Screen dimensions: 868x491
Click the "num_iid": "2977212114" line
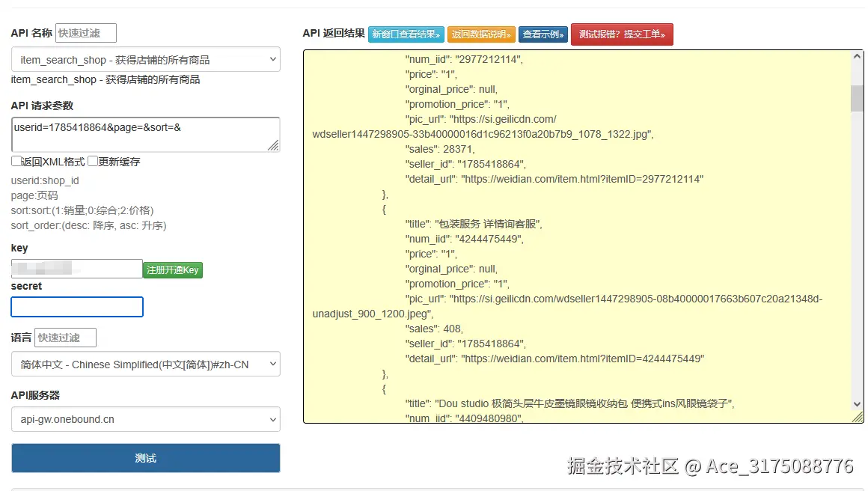(x=464, y=59)
